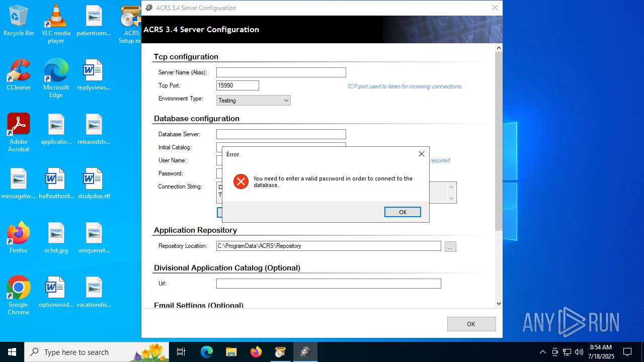This screenshot has height=362, width=644.
Task: Open volume control in system tray
Action: coord(579,352)
